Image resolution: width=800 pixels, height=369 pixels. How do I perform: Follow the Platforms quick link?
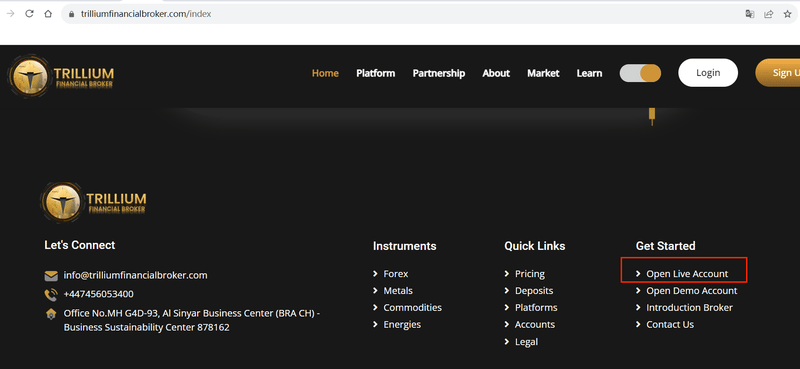(536, 308)
